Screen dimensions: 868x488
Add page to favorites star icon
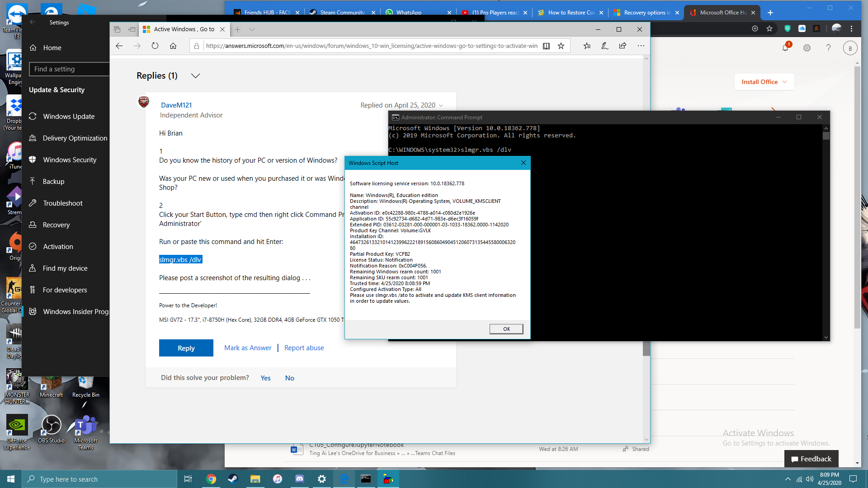click(561, 46)
